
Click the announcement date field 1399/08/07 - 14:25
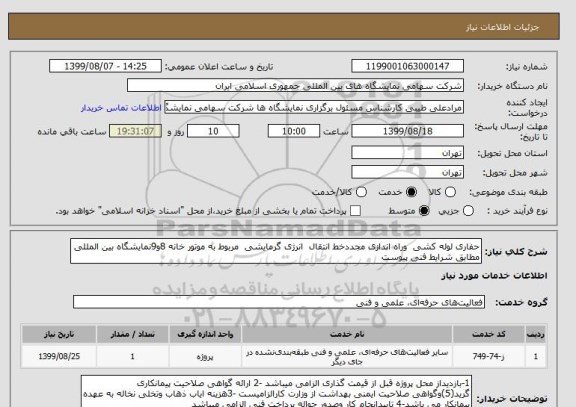tap(105, 66)
